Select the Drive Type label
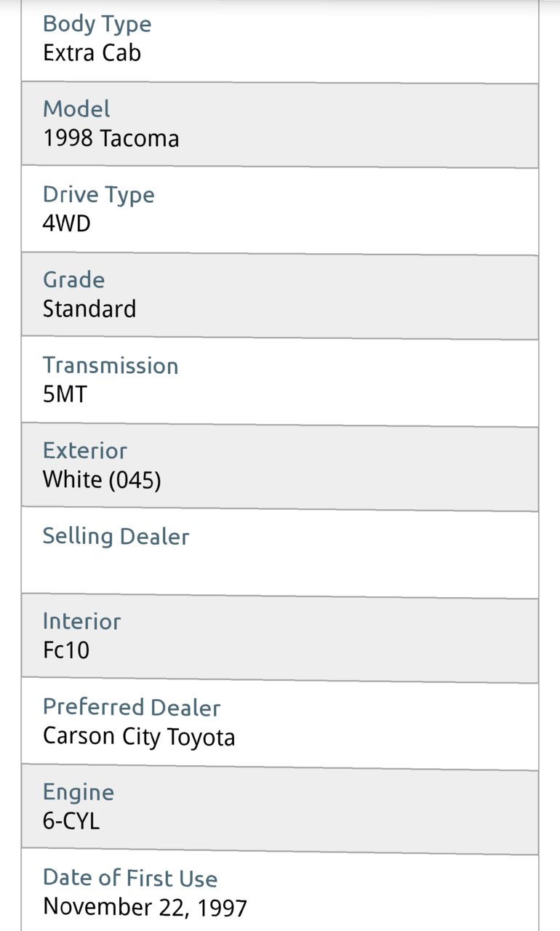This screenshot has width=560, height=931. coord(98,195)
